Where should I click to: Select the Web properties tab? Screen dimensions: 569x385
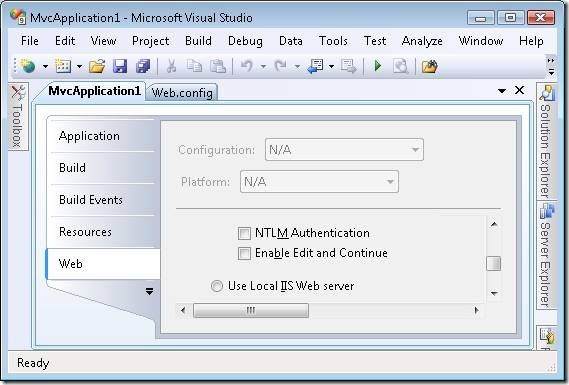click(x=103, y=264)
